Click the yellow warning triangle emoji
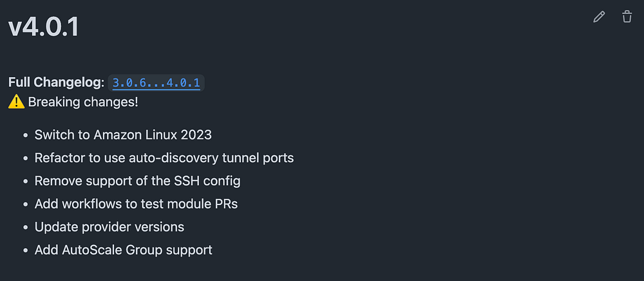 tap(17, 102)
